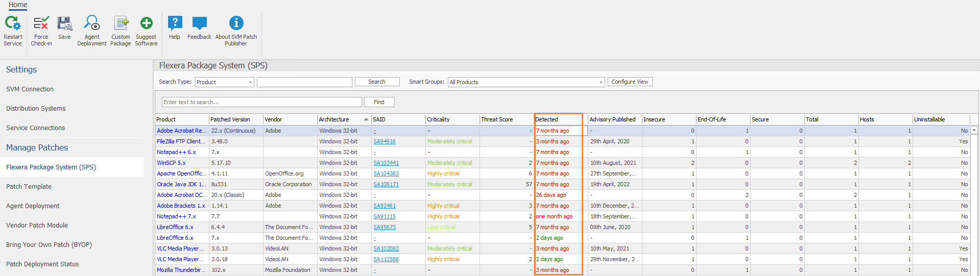Viewport: 980px width, 276px height.
Task: Select the Mozilla Thunderbird product
Action: coord(181,270)
